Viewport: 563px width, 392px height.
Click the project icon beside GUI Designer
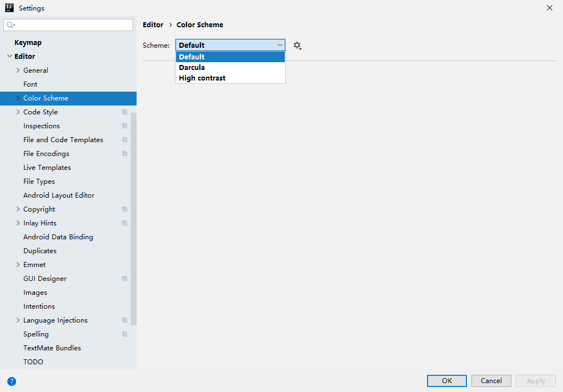click(x=124, y=279)
